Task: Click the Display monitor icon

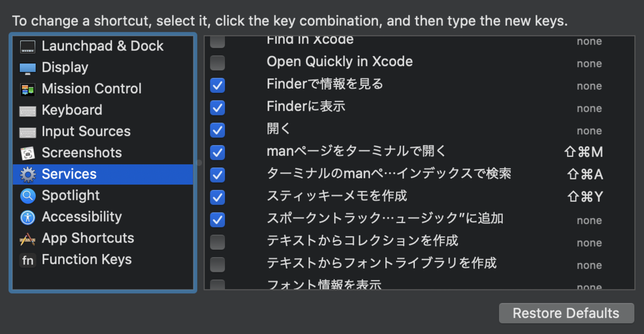Action: coord(28,68)
